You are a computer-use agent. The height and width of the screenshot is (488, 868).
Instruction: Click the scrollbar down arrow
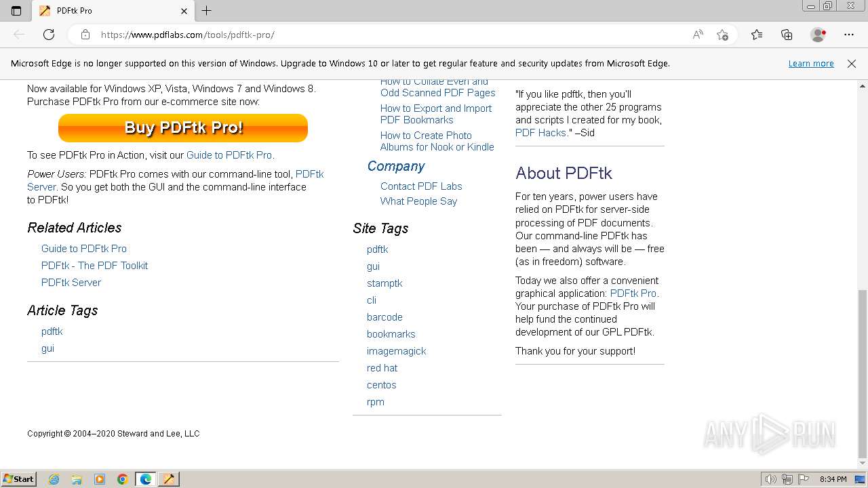click(x=863, y=463)
